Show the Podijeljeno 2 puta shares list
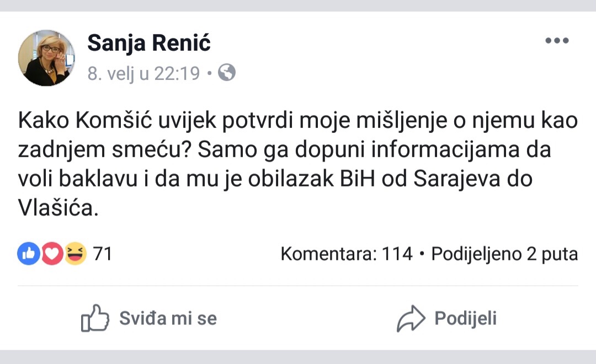The width and height of the screenshot is (596, 364). click(504, 254)
